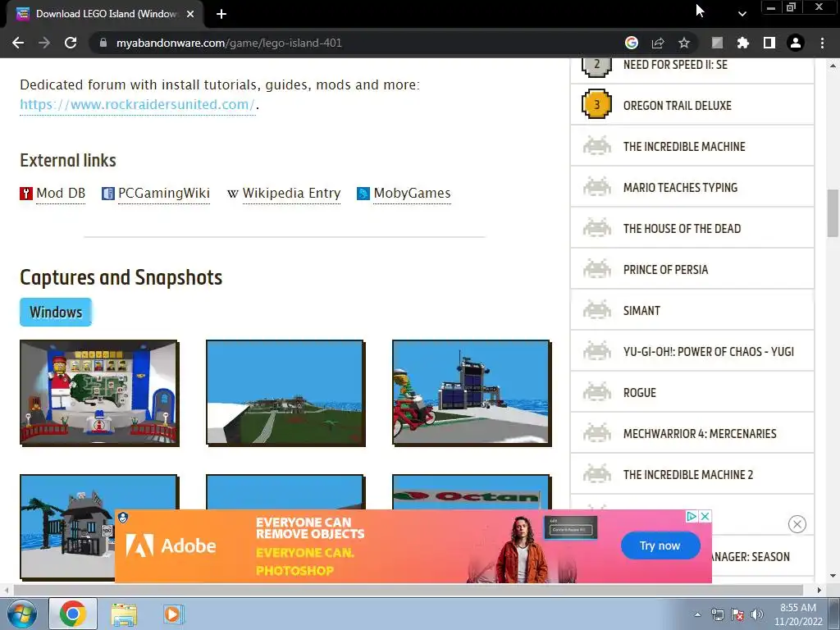Open the Octan sign screenshot
This screenshot has width=840, height=630.
(472, 492)
